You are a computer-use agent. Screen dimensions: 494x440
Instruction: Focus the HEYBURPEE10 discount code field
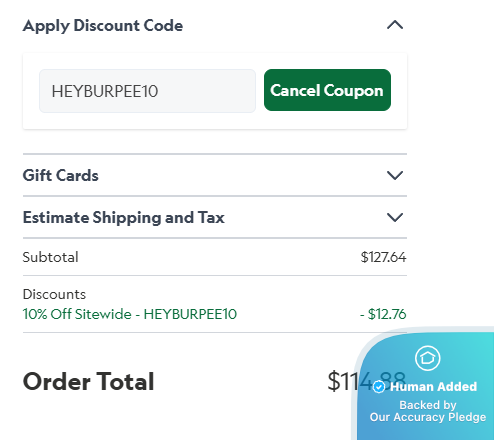147,91
